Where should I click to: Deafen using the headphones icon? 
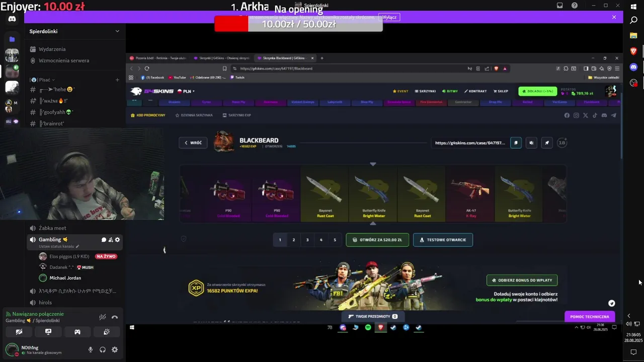[x=103, y=350]
